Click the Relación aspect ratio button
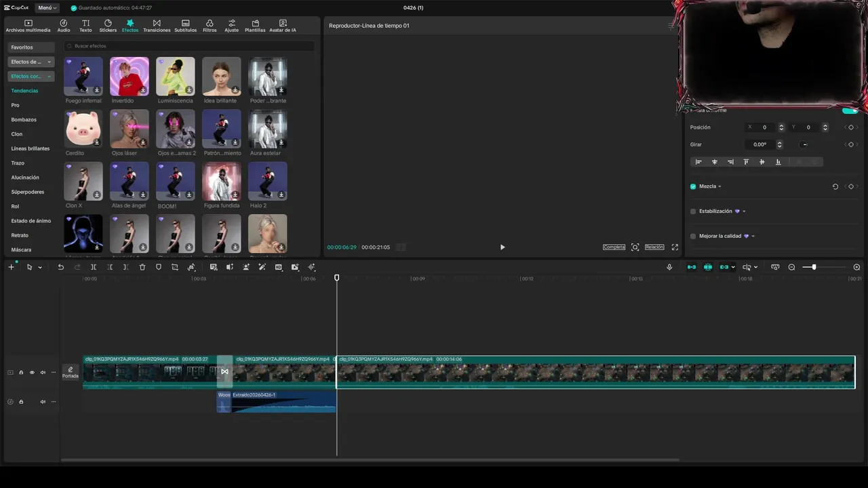Screen dimensions: 868x488 [654, 247]
